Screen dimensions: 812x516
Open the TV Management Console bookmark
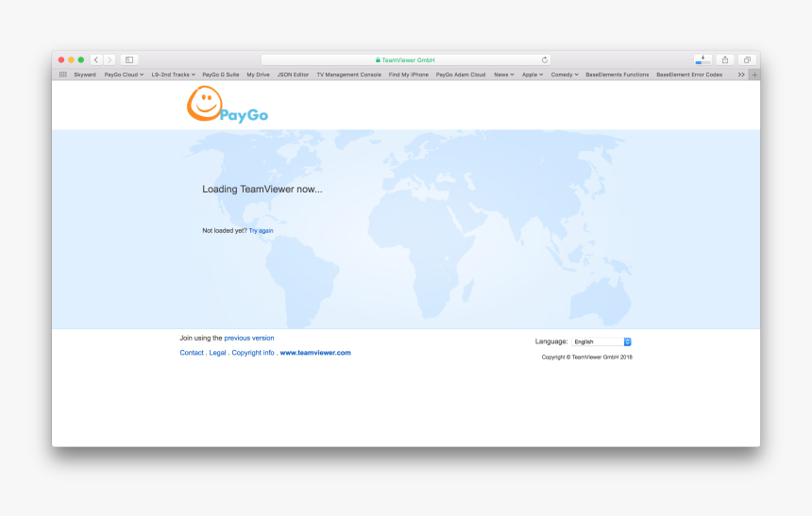tap(349, 75)
